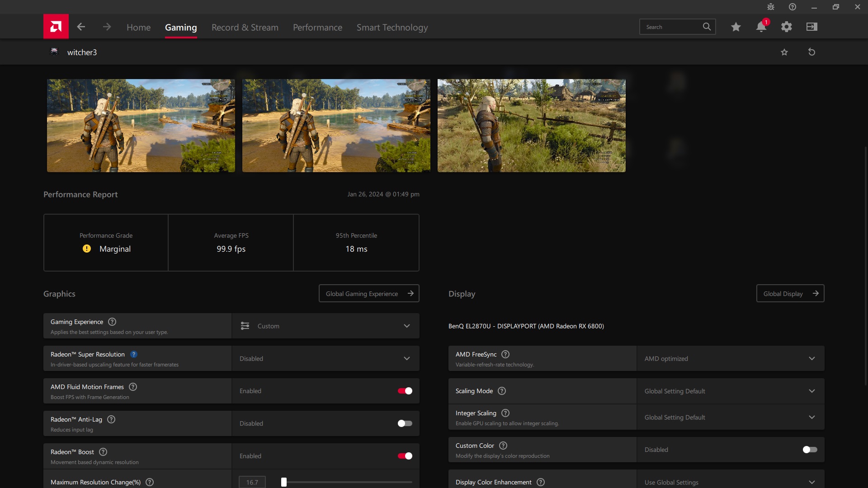Click Maximum Resolution Change slider handle
The image size is (868, 488).
point(284,482)
